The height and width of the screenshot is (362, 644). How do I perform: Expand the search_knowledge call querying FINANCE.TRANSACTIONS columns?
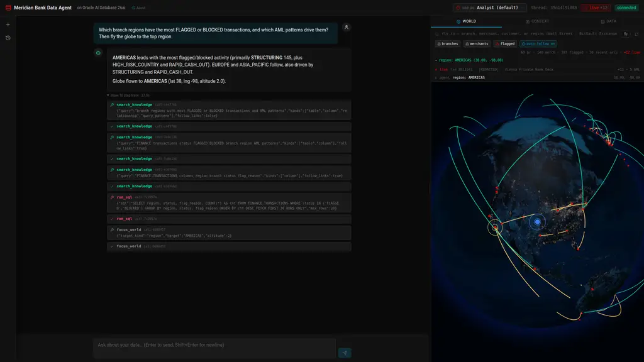(x=229, y=173)
